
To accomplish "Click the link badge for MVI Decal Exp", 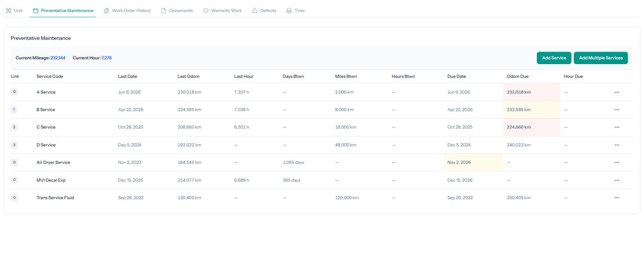I will pos(14,180).
